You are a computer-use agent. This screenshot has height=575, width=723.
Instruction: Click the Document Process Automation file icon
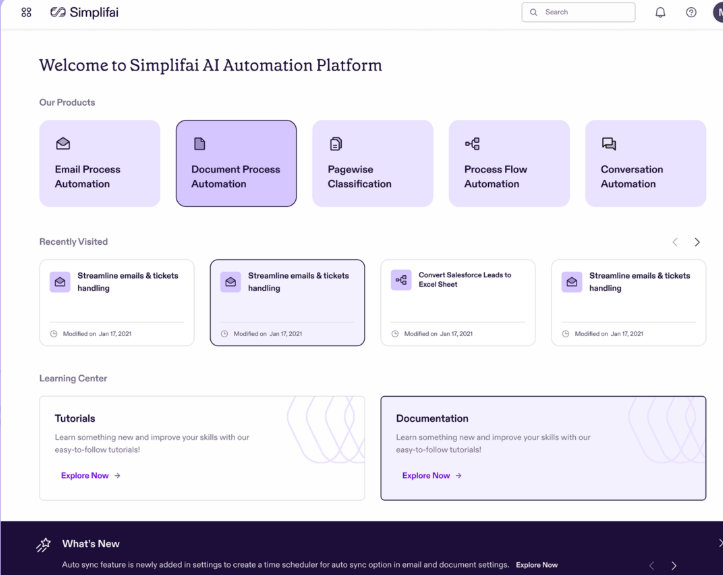click(x=200, y=143)
